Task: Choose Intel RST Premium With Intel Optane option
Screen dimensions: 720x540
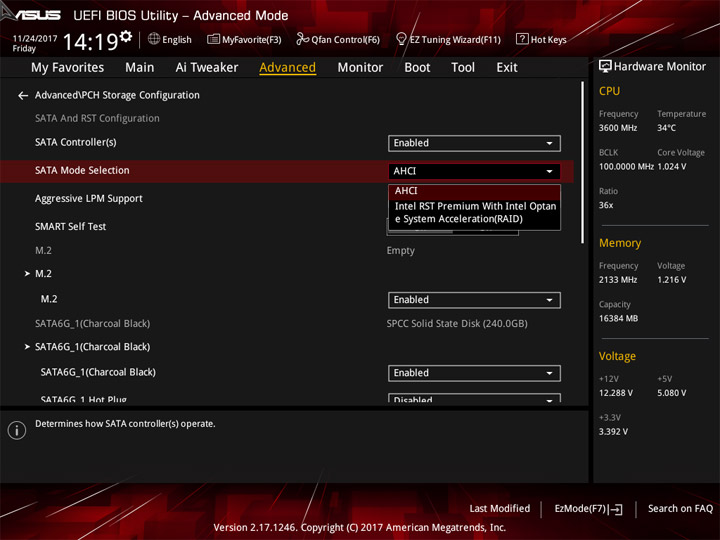Action: coord(474,213)
